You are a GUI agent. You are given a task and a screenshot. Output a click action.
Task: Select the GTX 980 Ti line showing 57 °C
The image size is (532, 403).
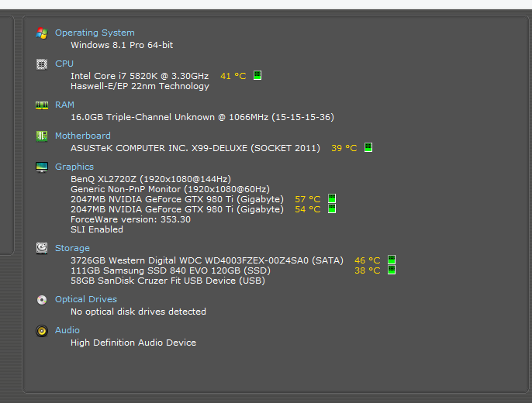pyautogui.click(x=177, y=199)
